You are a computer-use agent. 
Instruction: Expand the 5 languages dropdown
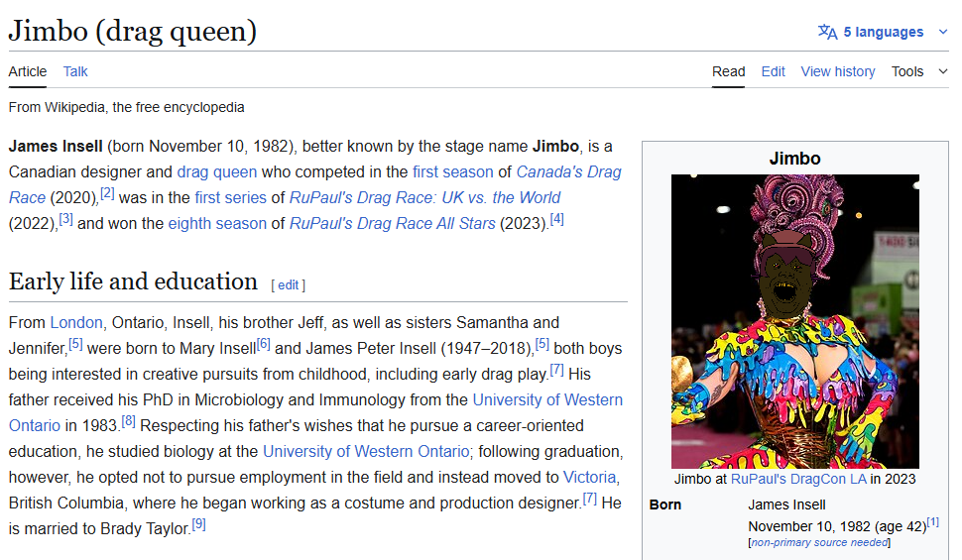click(884, 32)
